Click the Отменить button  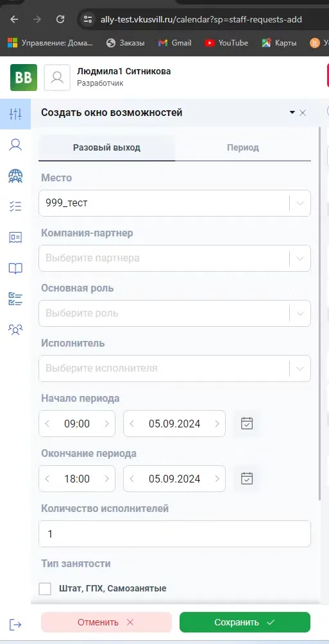click(x=106, y=622)
